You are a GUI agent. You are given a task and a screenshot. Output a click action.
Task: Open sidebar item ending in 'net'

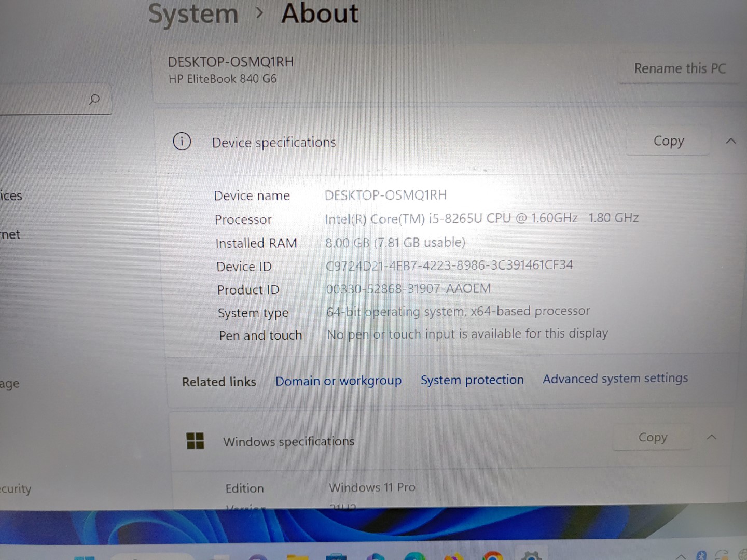point(10,235)
